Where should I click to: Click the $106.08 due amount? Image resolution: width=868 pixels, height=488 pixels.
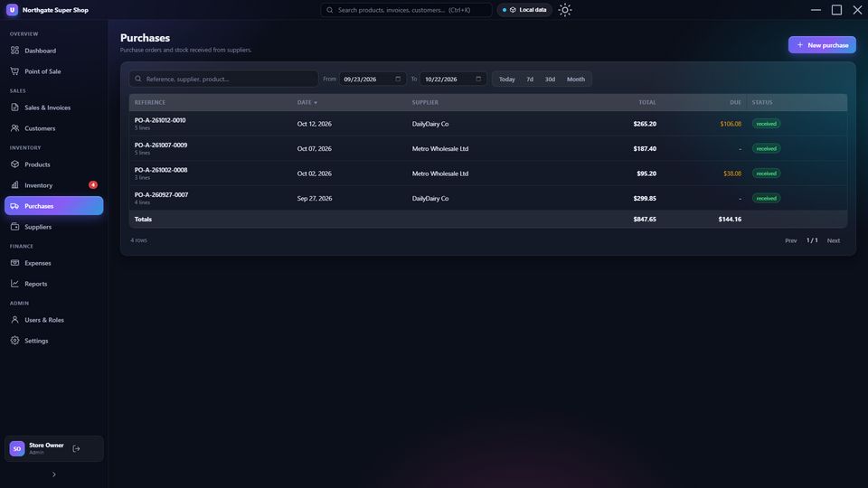pyautogui.click(x=731, y=124)
